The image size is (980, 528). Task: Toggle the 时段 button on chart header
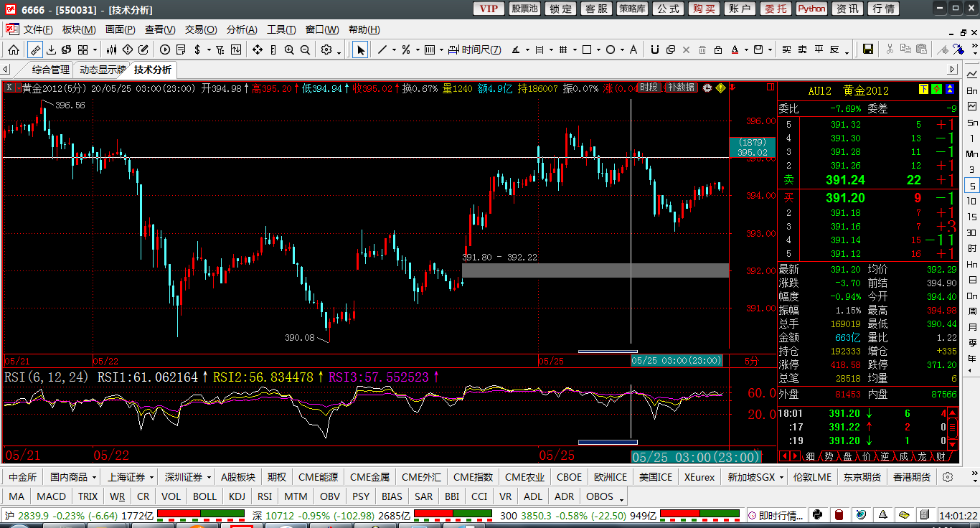pos(649,88)
